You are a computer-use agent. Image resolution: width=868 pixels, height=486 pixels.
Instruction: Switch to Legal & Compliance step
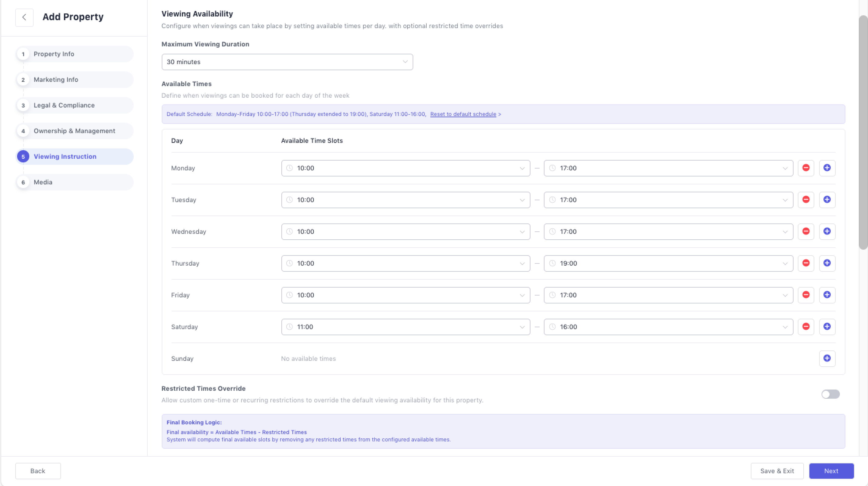tap(64, 105)
